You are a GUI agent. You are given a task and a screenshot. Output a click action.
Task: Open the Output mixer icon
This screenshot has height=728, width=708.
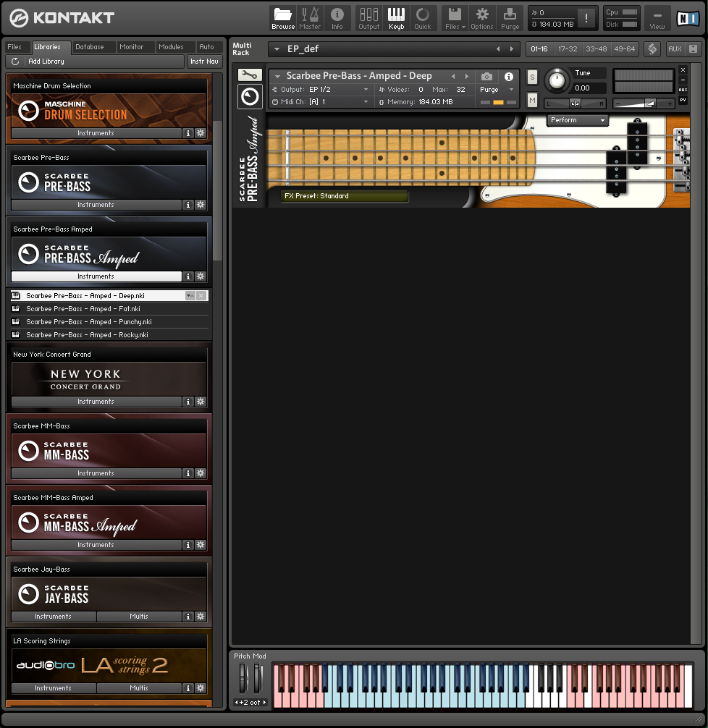[x=369, y=18]
